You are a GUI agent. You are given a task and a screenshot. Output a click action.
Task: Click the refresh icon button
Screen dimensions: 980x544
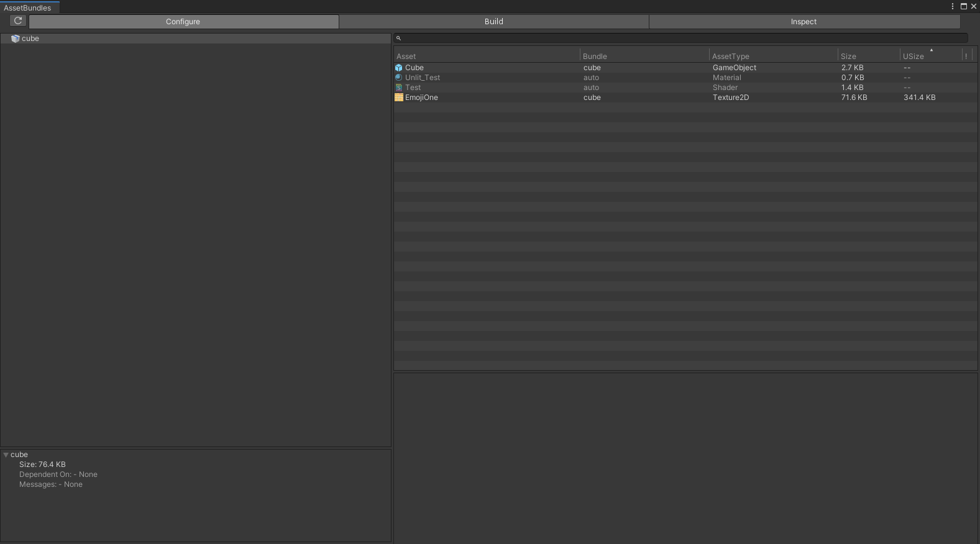pos(18,21)
